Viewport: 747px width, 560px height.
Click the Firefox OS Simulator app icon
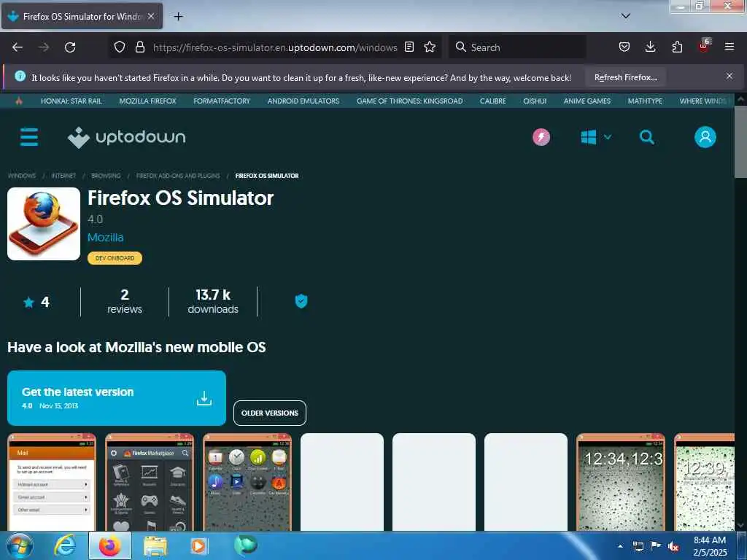point(44,224)
